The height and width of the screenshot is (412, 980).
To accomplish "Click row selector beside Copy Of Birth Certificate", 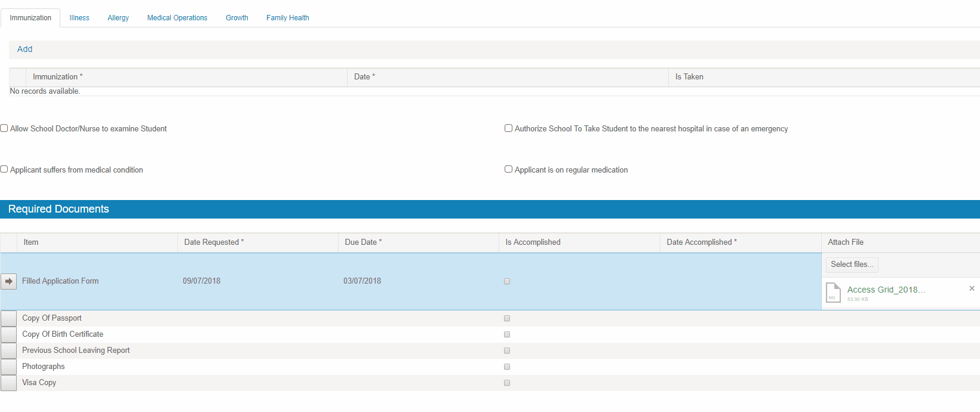I will [x=9, y=334].
